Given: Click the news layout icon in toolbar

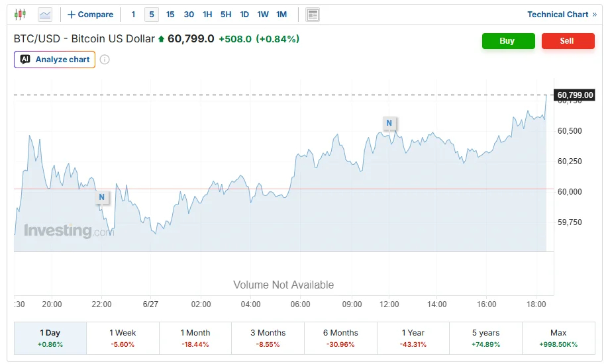Looking at the screenshot, I should pos(313,15).
